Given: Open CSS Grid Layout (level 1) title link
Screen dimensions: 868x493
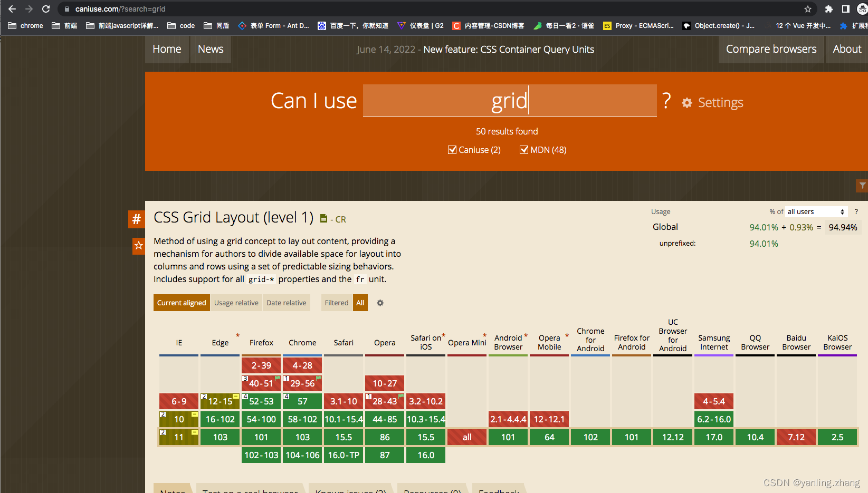Looking at the screenshot, I should [x=233, y=217].
